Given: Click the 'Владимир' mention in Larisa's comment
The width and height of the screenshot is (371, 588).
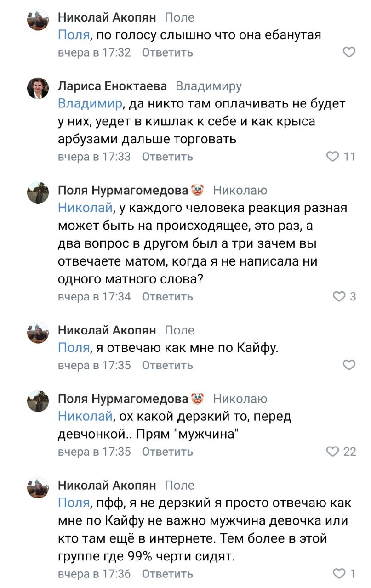Looking at the screenshot, I should click(x=90, y=103).
